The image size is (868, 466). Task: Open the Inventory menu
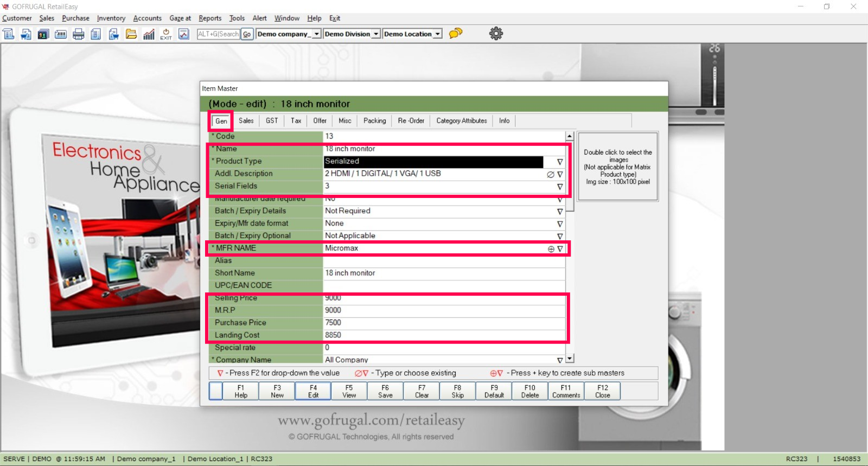click(x=111, y=18)
